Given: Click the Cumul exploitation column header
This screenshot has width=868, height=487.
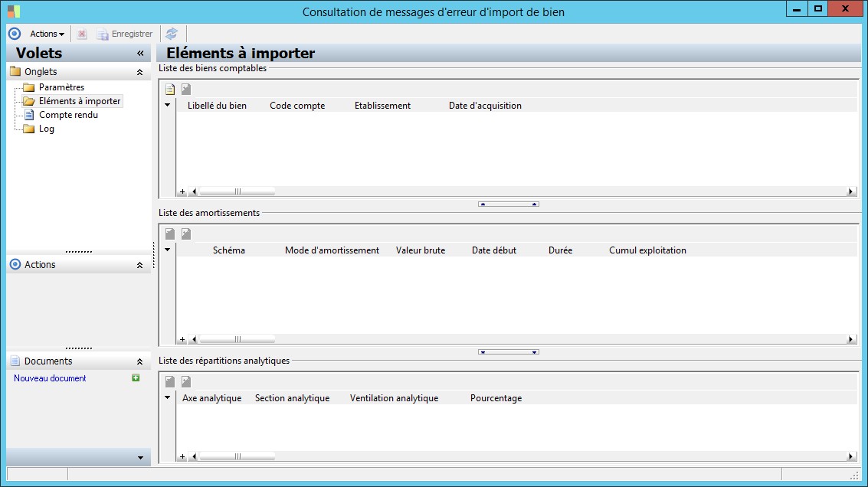Looking at the screenshot, I should (647, 250).
